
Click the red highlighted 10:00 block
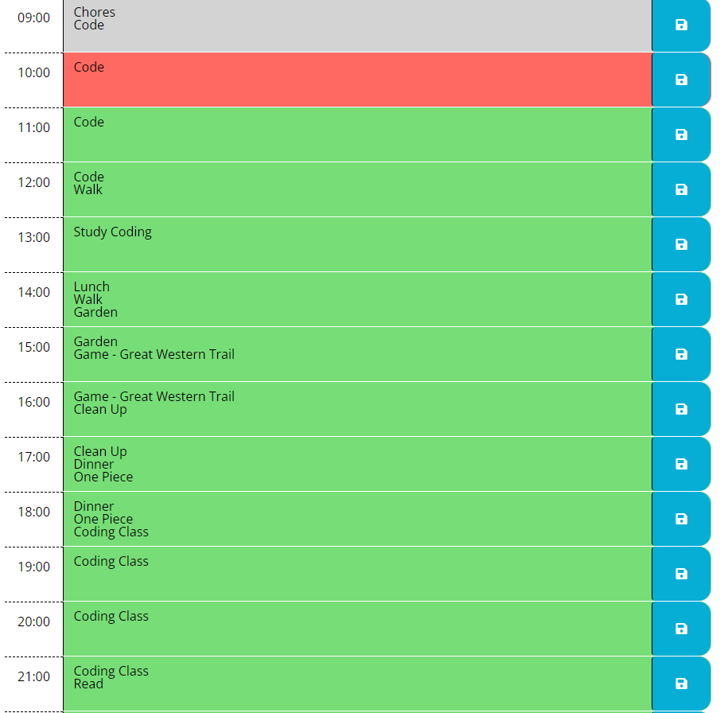pos(358,80)
